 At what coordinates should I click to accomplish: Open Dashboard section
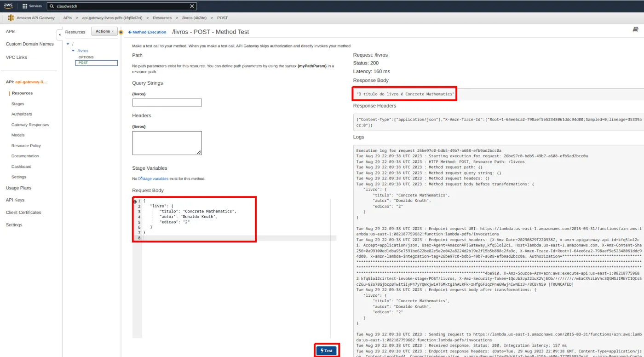pyautogui.click(x=22, y=167)
